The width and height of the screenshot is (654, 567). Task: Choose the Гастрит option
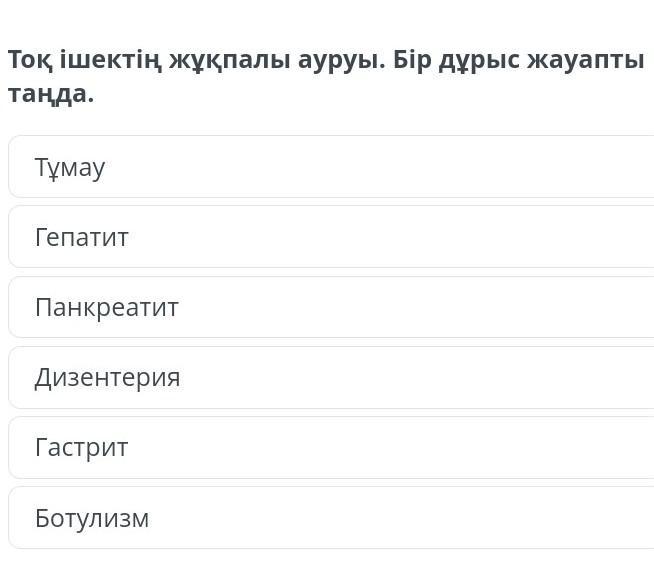point(330,447)
